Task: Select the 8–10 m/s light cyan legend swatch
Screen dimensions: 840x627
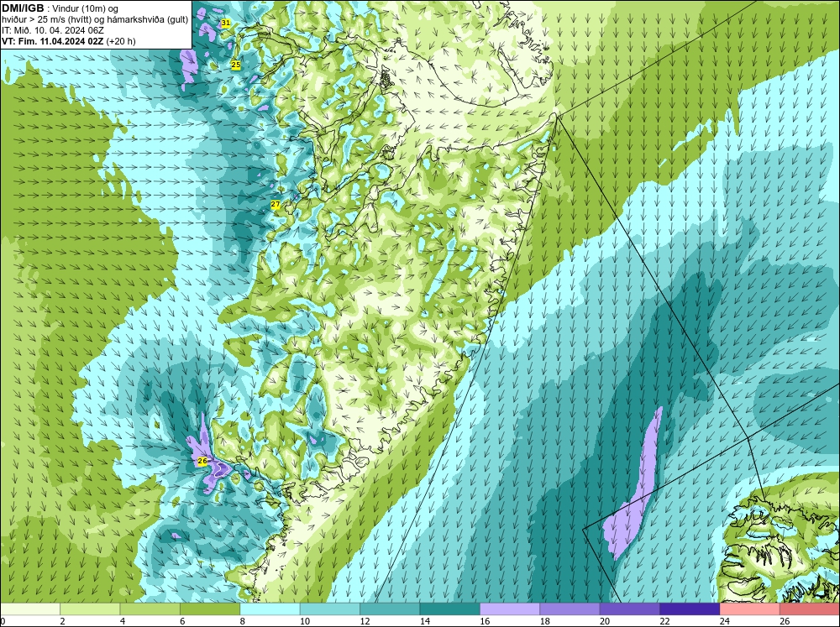Action: coord(270,609)
